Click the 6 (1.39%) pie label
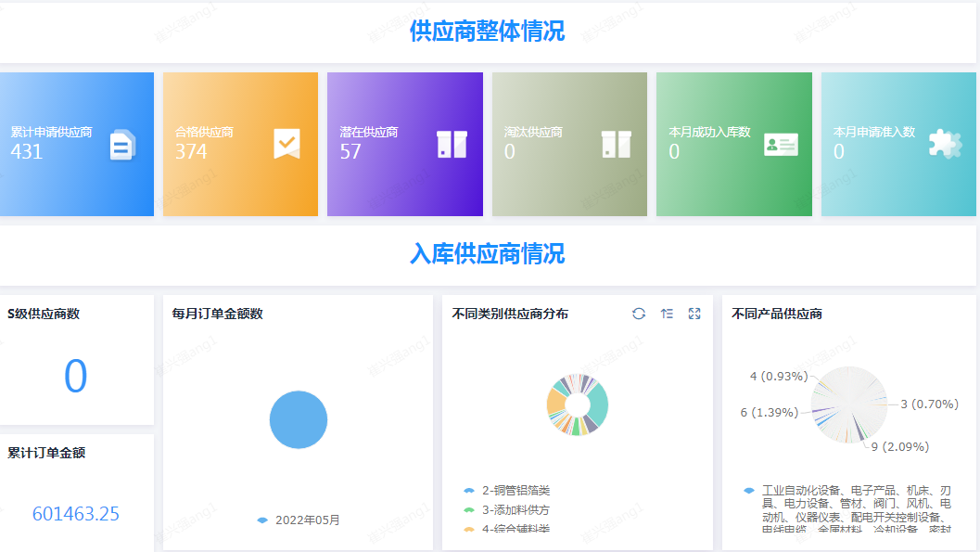 (770, 412)
